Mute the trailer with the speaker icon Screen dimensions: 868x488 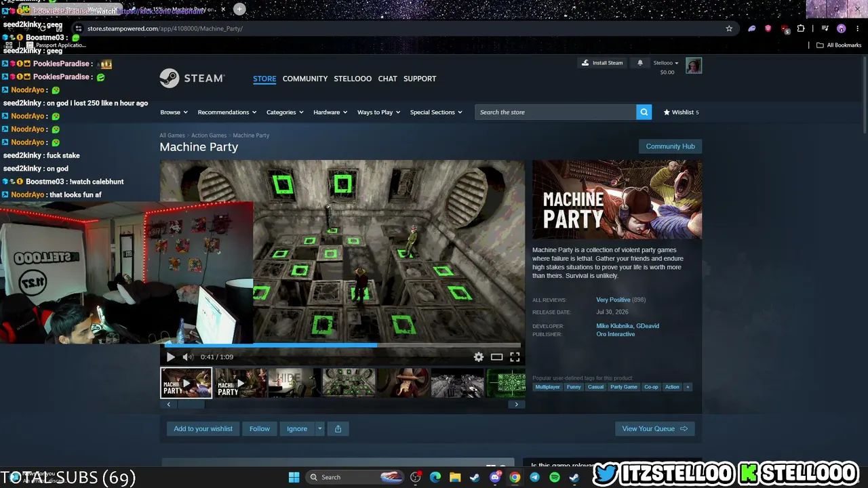[x=188, y=357]
